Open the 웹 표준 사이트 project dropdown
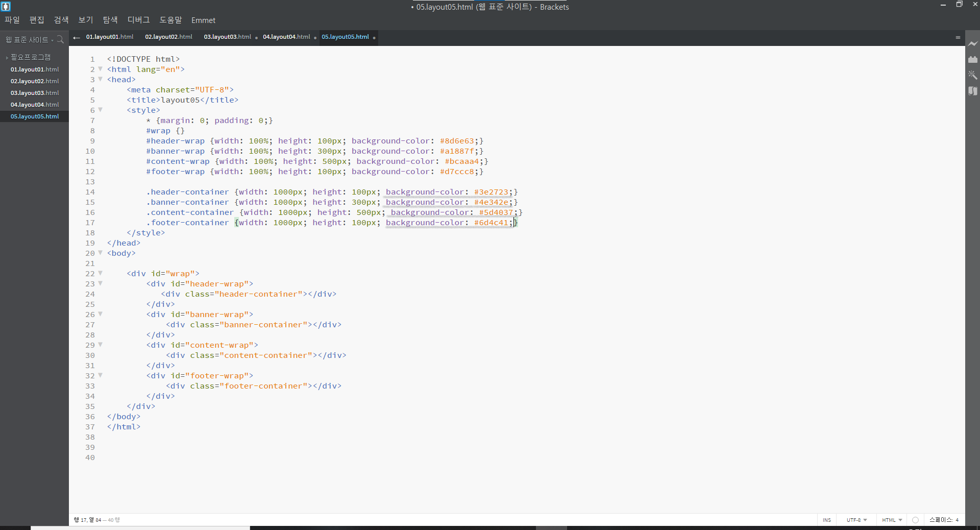This screenshot has height=530, width=980. [x=30, y=40]
